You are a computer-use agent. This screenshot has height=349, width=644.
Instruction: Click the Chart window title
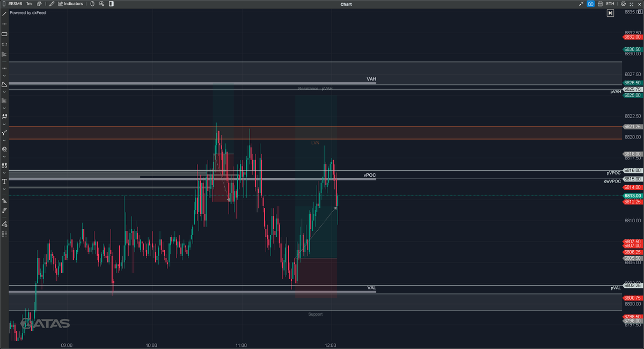346,4
